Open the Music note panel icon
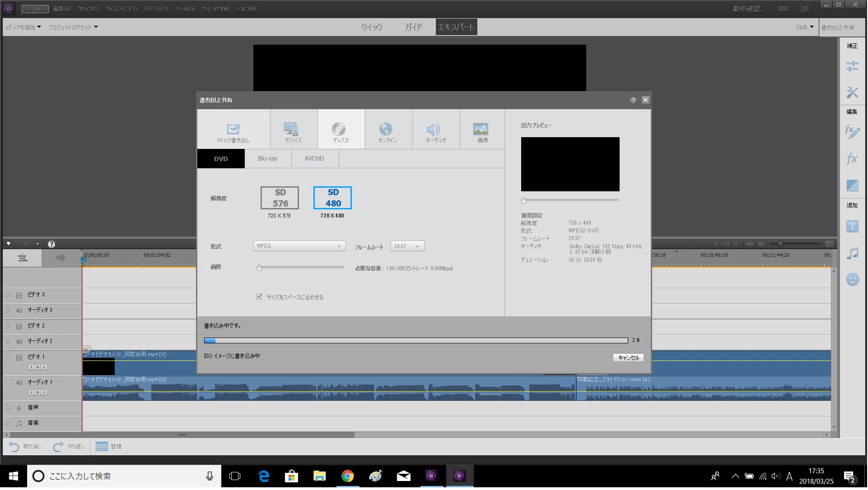This screenshot has width=868, height=490. coord(853,254)
